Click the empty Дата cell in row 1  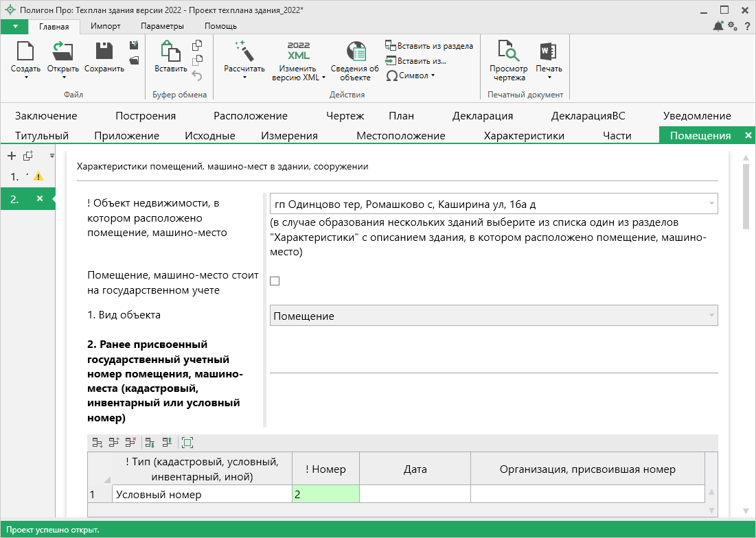(x=415, y=494)
